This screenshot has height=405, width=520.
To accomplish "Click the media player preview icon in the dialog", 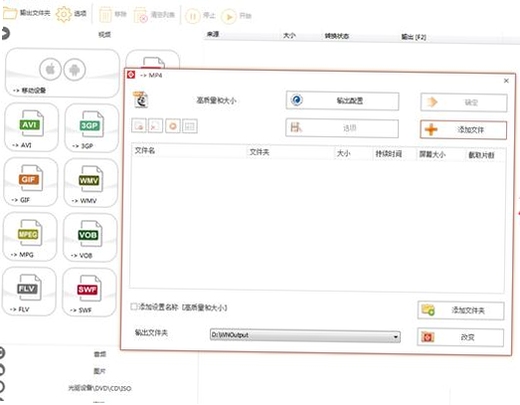I will tap(141, 100).
